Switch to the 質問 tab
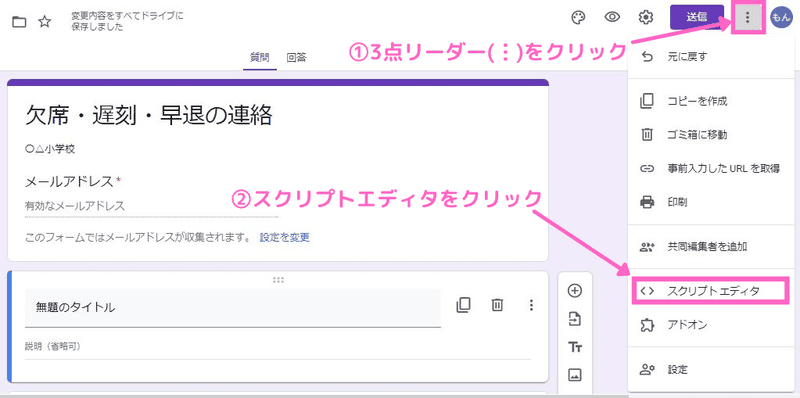This screenshot has width=800, height=398. click(260, 58)
